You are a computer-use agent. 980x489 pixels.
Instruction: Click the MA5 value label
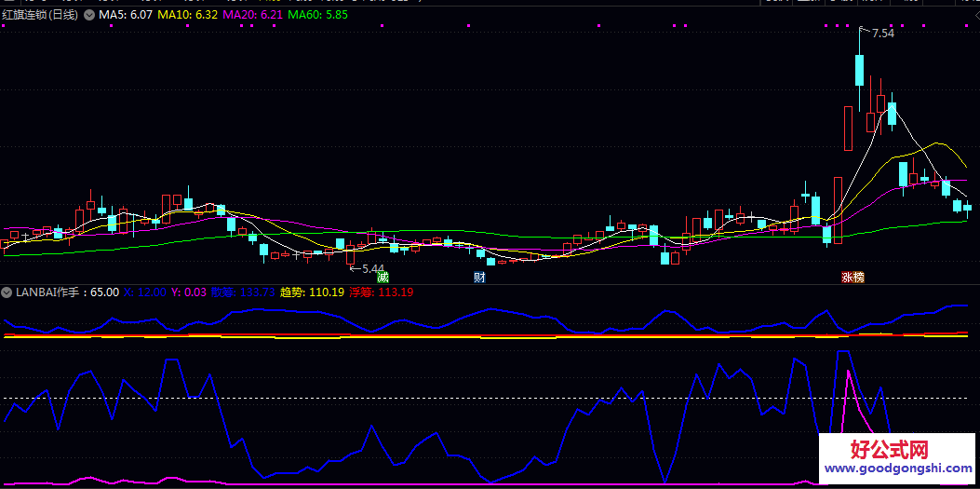(x=126, y=16)
